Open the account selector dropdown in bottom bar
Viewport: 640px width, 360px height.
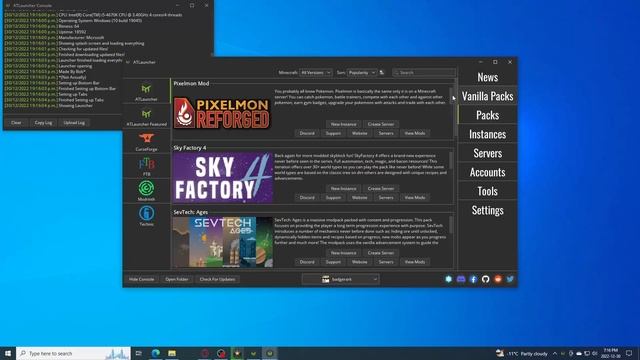[340, 279]
